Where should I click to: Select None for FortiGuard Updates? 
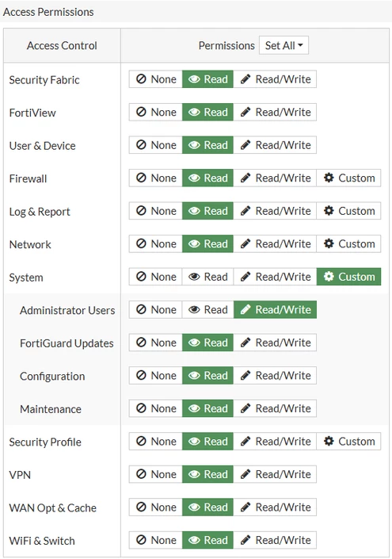click(x=155, y=343)
